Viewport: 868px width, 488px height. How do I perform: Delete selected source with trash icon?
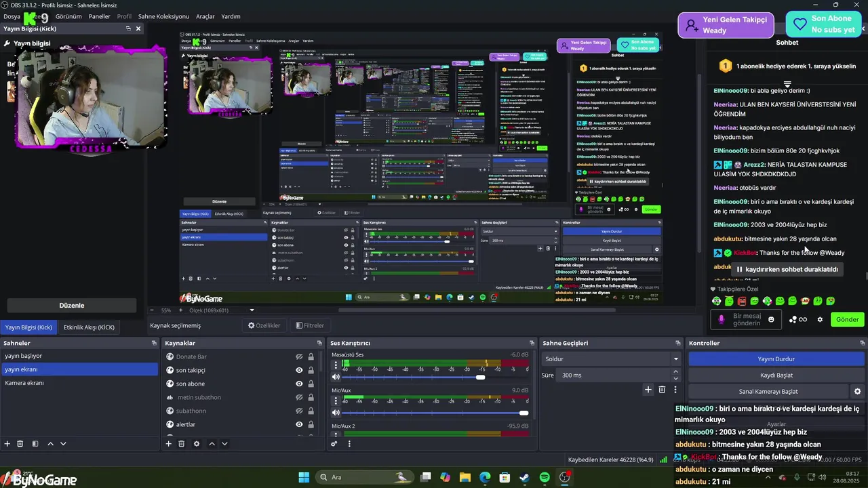tap(182, 444)
